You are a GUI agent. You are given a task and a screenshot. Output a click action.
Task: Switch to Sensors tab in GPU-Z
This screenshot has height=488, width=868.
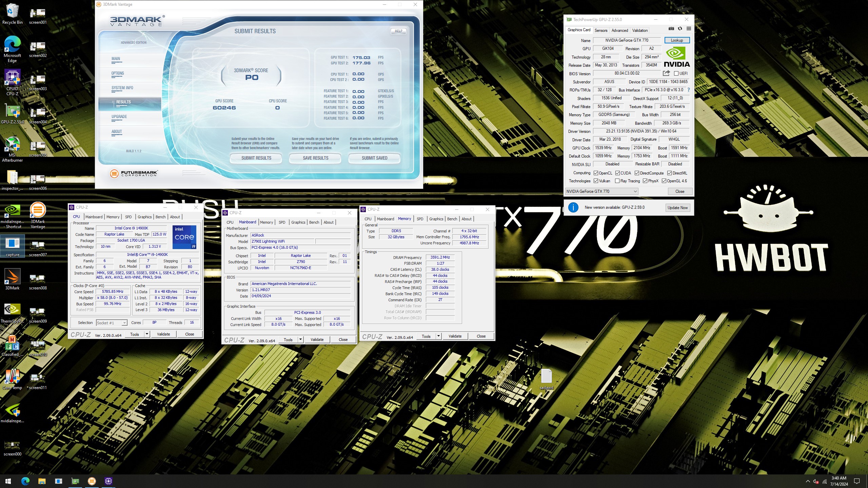click(x=601, y=30)
